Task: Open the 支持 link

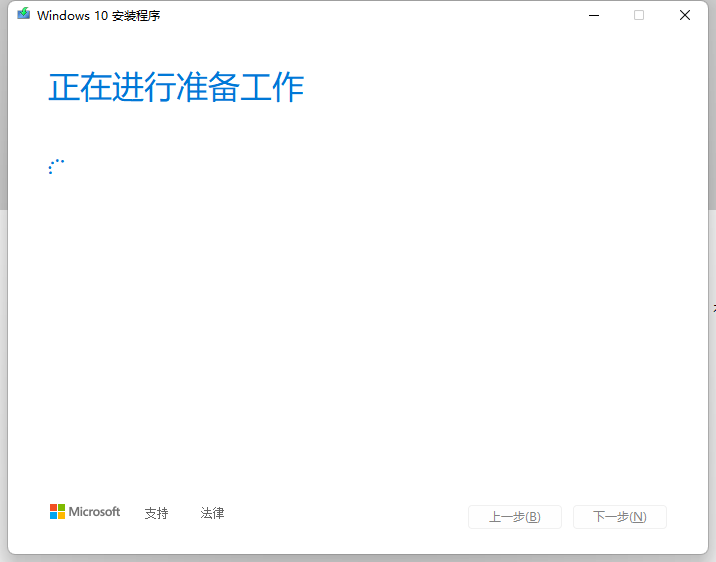Action: [x=157, y=513]
